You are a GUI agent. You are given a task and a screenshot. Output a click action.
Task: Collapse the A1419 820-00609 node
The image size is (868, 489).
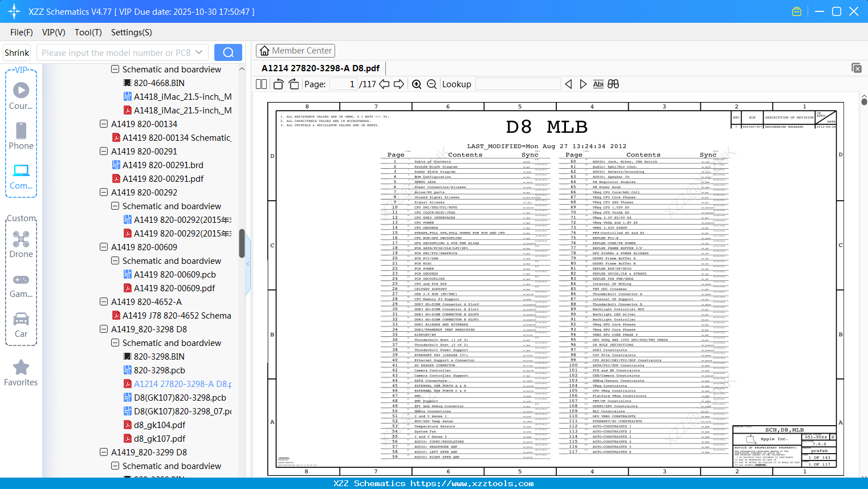pos(104,247)
